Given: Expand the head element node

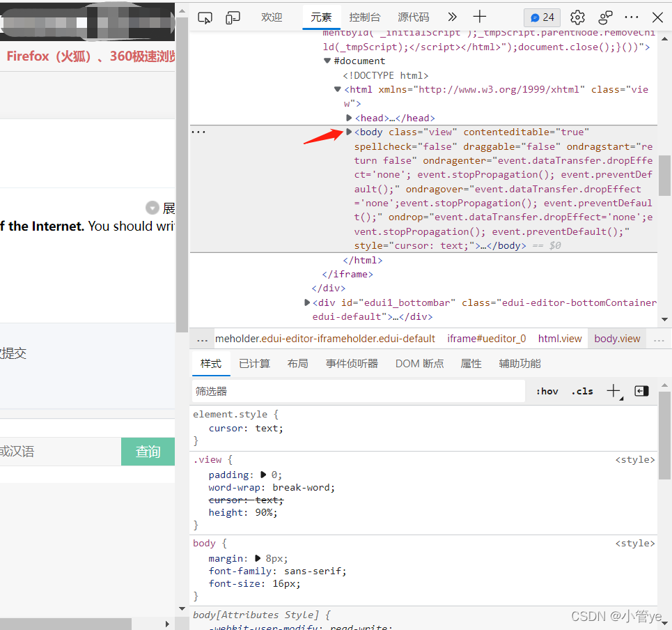Looking at the screenshot, I should click(348, 118).
